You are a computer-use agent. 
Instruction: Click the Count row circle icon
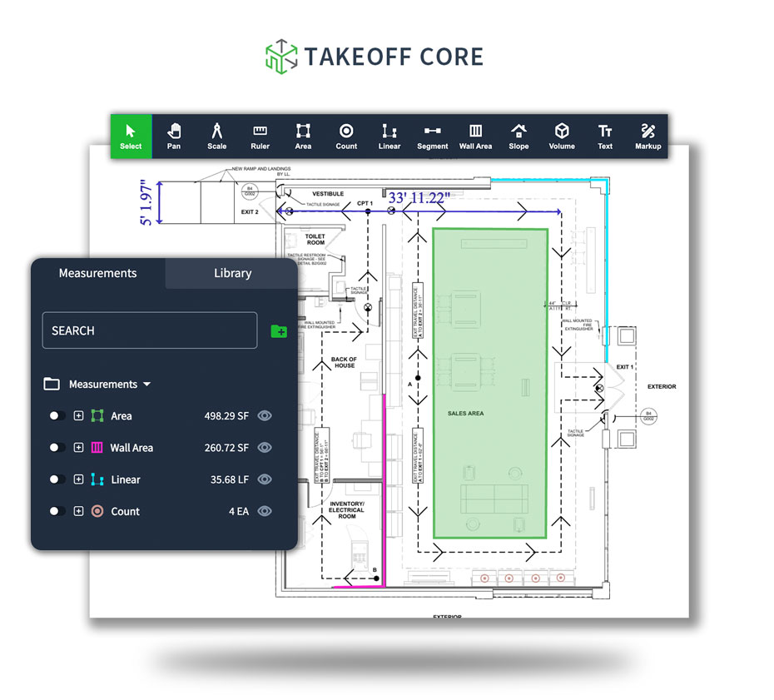coord(97,511)
